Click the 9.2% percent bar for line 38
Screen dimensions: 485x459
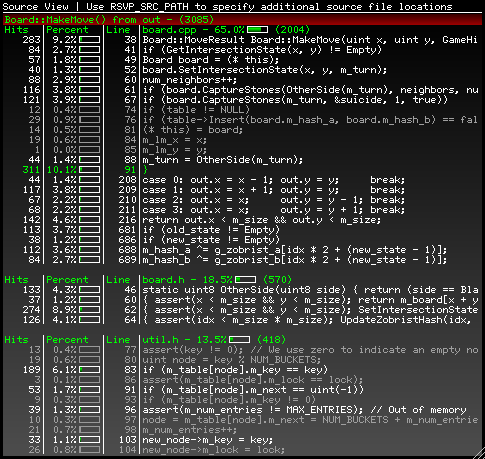(90, 40)
